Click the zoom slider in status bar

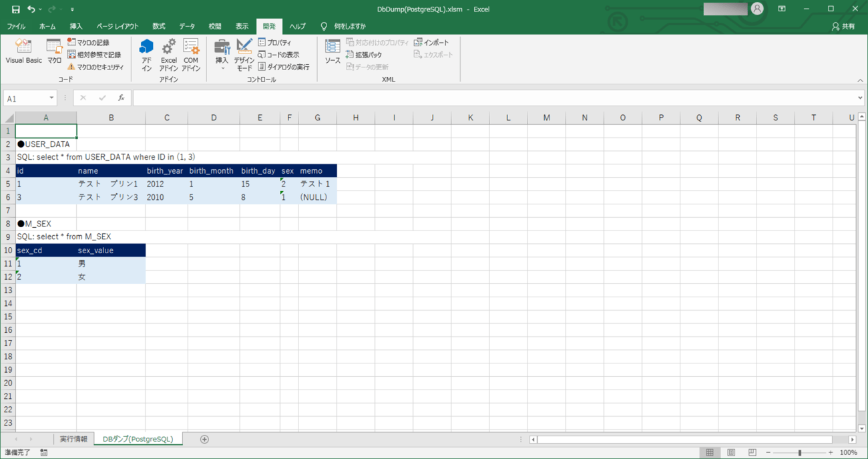click(800, 452)
